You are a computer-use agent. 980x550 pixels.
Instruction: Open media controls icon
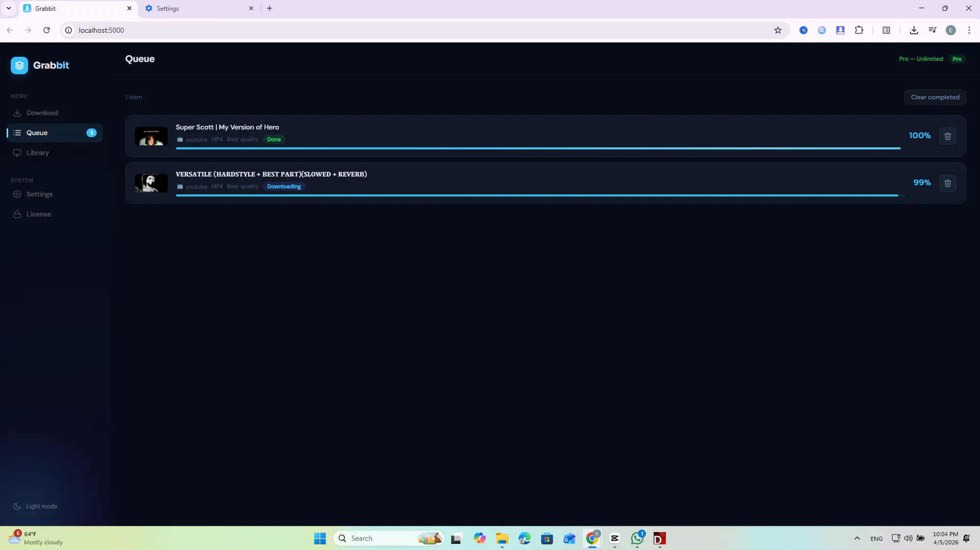coord(932,30)
